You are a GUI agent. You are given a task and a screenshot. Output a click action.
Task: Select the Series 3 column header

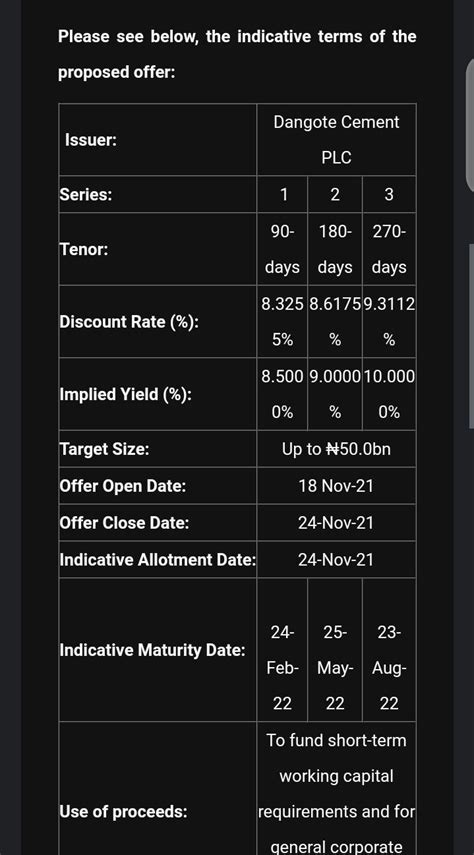[389, 194]
